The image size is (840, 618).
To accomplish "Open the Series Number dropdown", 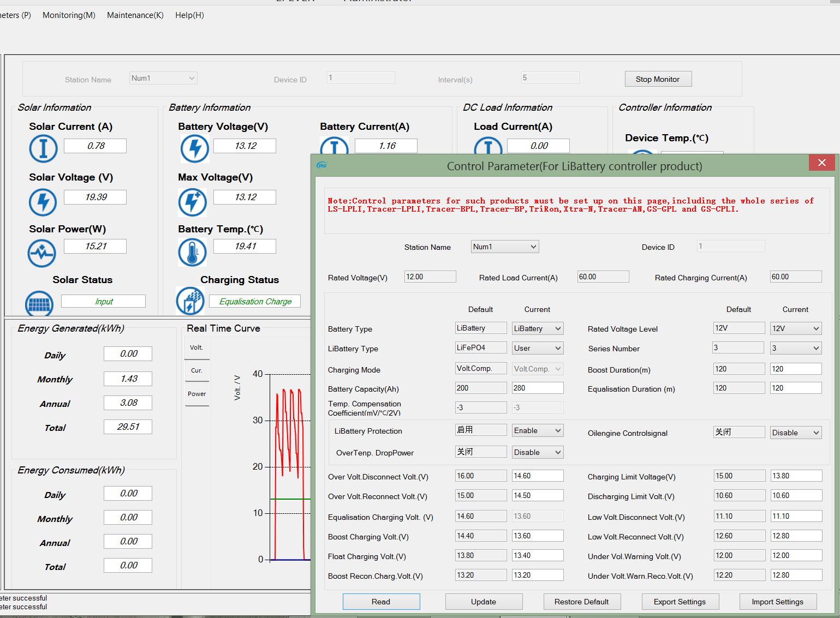I will pos(796,348).
